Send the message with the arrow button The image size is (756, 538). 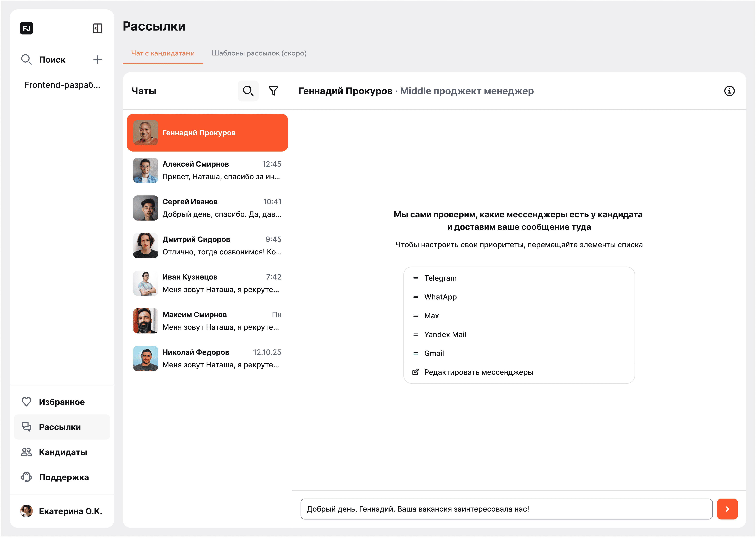point(727,509)
